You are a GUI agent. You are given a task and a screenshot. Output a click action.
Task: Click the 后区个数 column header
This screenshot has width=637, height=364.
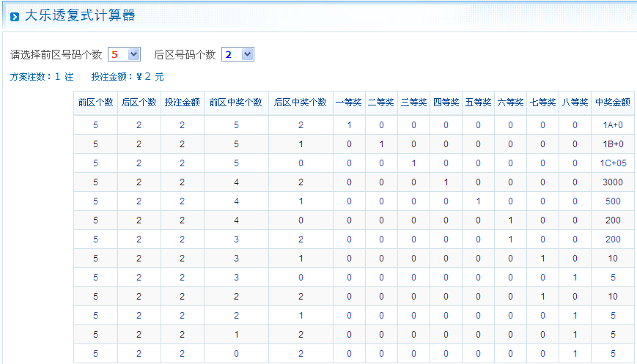[x=139, y=103]
